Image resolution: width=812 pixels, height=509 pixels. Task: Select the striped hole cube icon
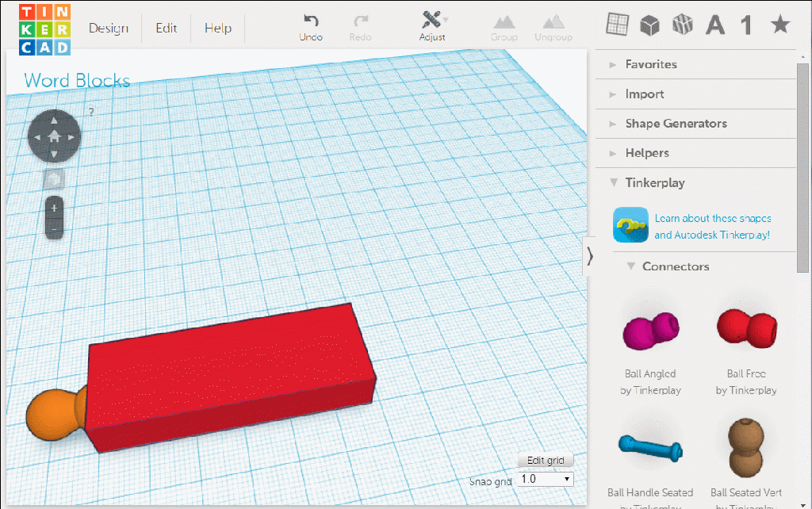point(682,25)
